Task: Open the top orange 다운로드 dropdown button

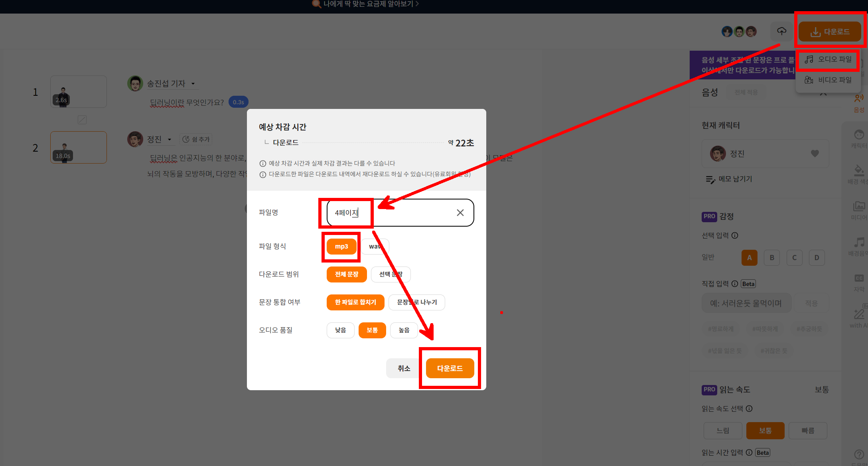Action: pos(829,32)
